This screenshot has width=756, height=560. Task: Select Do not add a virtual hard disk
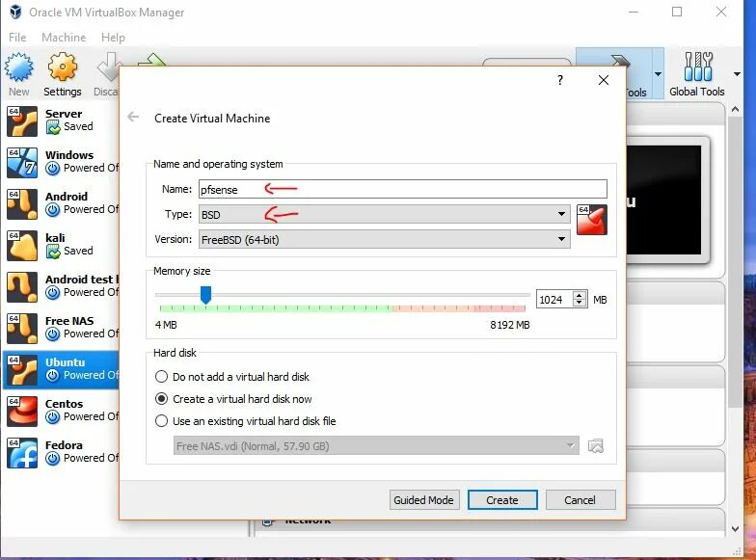click(x=162, y=376)
